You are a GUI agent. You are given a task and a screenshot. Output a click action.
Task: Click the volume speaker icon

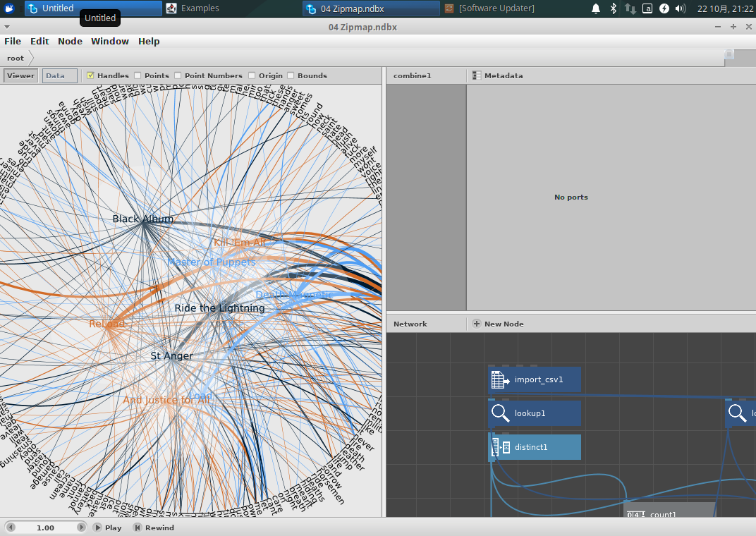point(681,8)
